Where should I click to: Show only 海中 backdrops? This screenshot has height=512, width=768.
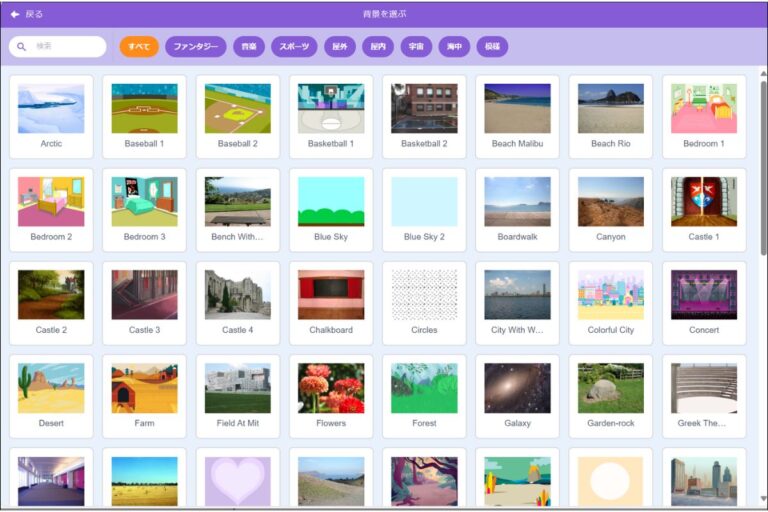(454, 47)
